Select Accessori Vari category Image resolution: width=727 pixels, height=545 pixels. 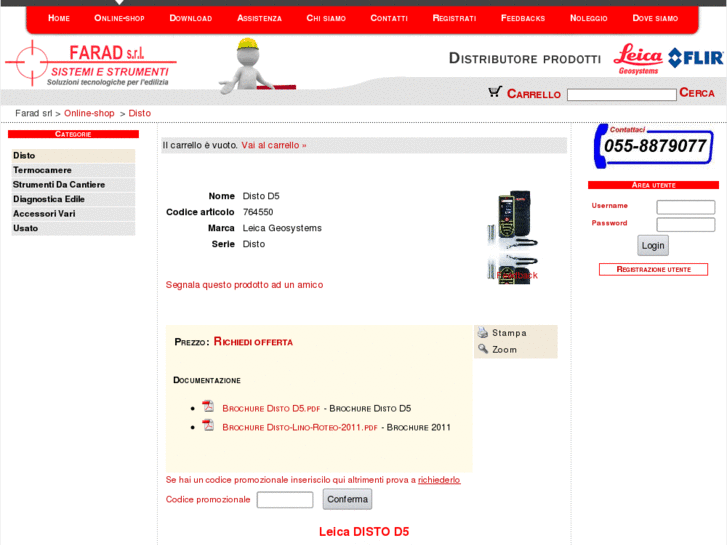pos(73,214)
